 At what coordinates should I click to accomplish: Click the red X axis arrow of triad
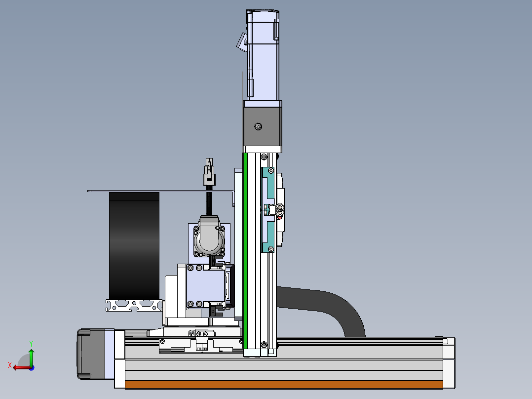(x=18, y=367)
